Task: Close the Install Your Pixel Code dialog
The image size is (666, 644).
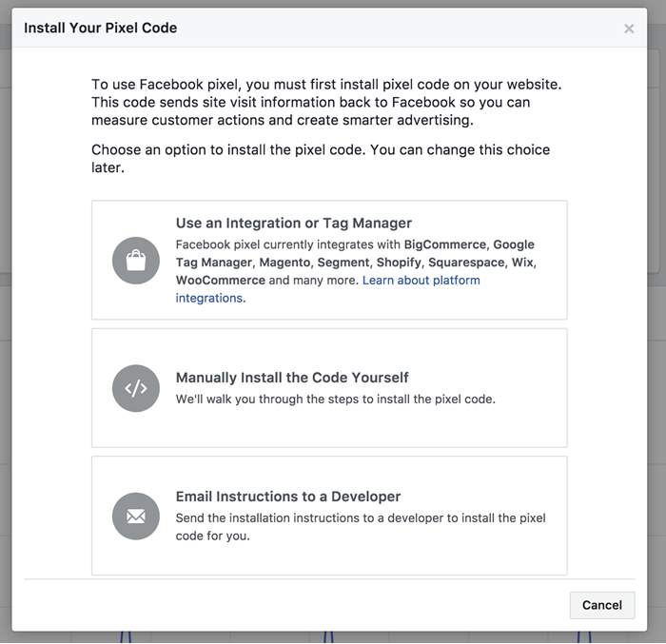Action: point(629,29)
